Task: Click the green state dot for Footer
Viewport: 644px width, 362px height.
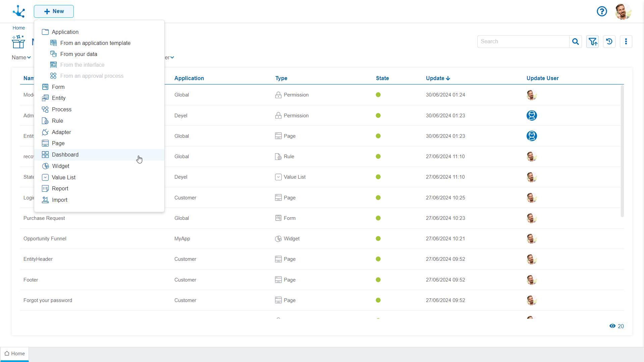Action: [378, 280]
